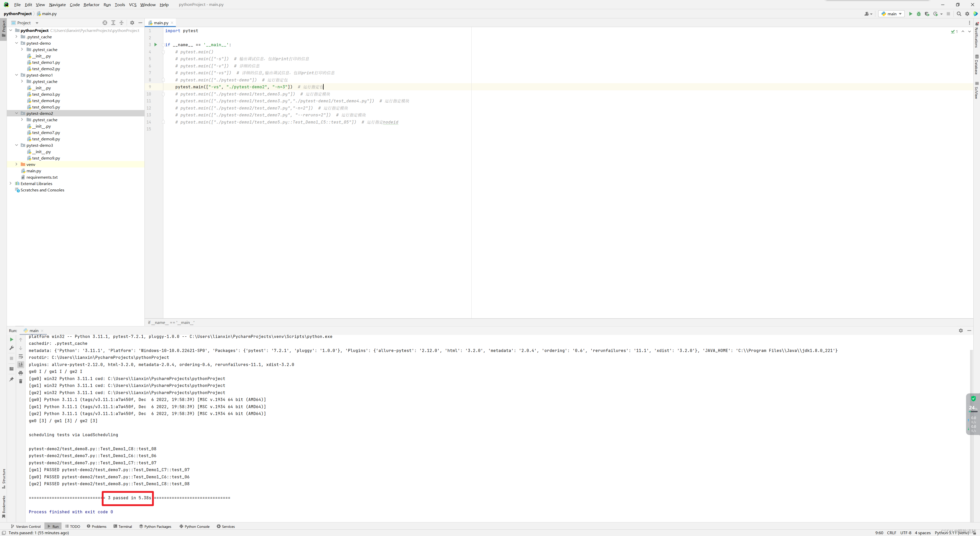Open Database side tool window
The height and width of the screenshot is (536, 980).
pyautogui.click(x=977, y=64)
